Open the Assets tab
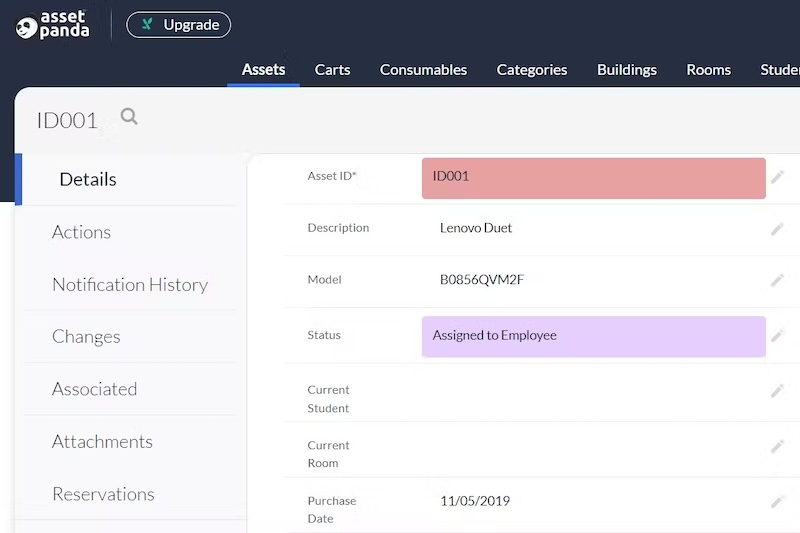Screen dimensions: 800x533 (263, 70)
